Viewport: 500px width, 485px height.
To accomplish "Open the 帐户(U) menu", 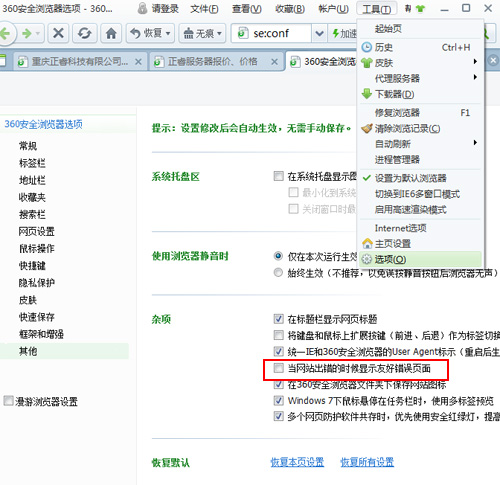I will tap(333, 9).
